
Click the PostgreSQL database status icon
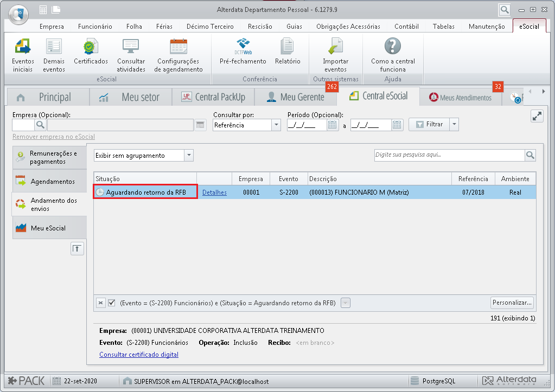click(x=414, y=381)
